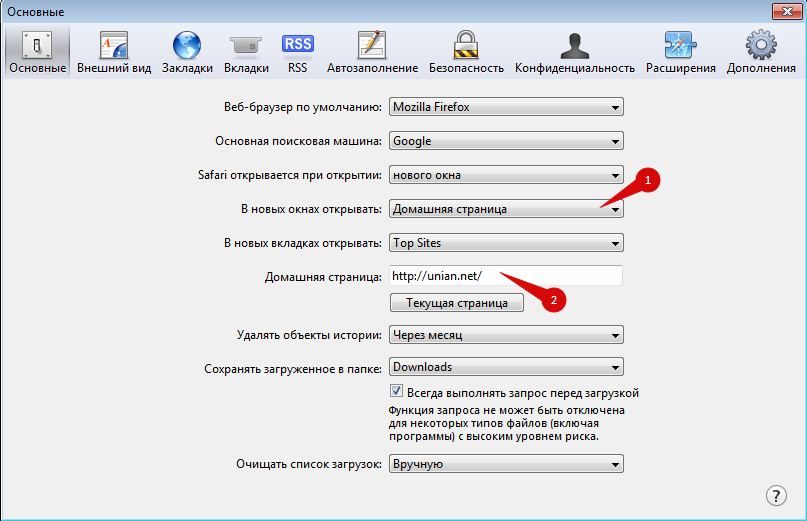Expand the Удалять объекты истории dropdown
The height and width of the screenshot is (521, 807).
506,335
